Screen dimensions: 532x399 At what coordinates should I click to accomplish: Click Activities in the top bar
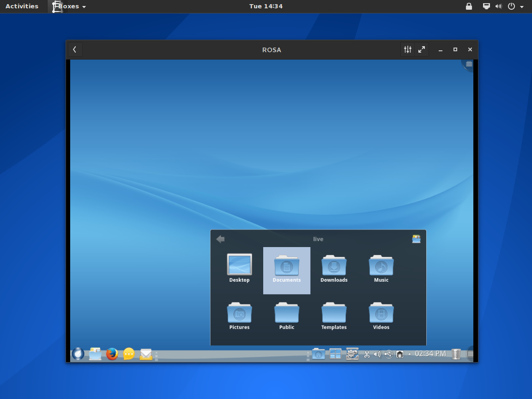click(x=22, y=6)
